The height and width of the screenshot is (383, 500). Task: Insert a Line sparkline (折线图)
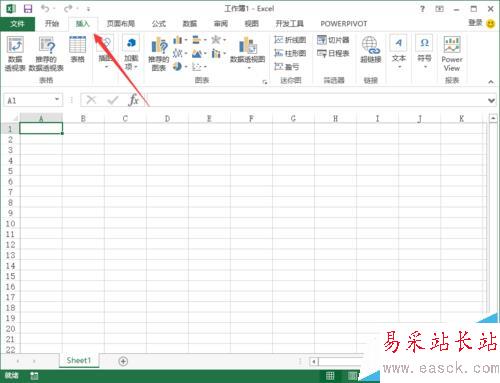290,40
